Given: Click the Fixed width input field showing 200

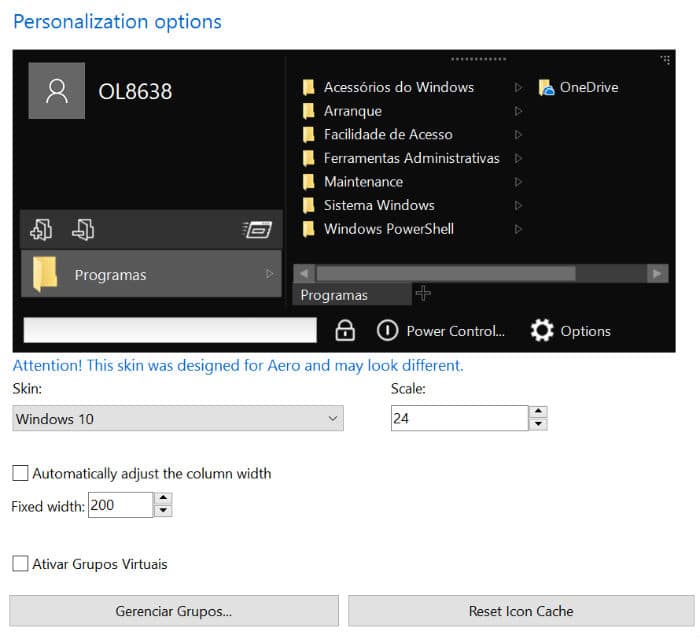Looking at the screenshot, I should (x=121, y=505).
